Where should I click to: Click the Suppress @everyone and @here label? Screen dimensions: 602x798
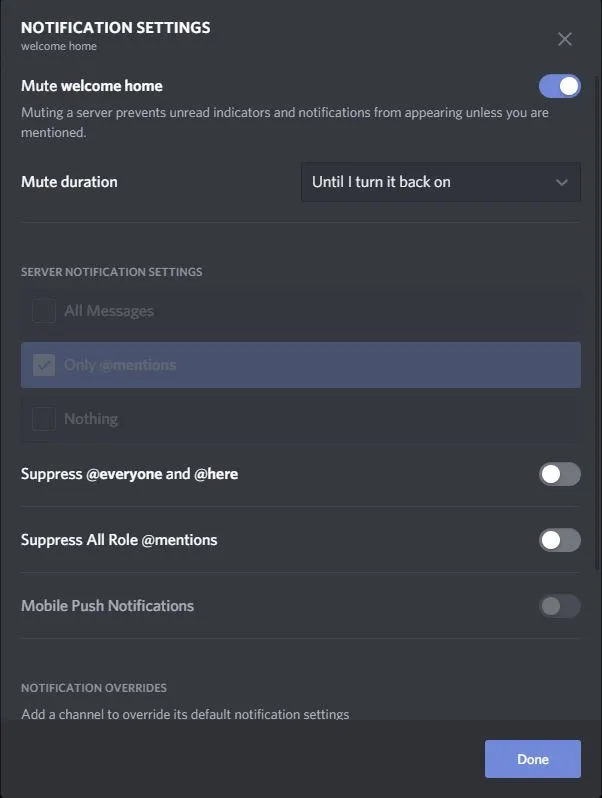click(x=129, y=474)
